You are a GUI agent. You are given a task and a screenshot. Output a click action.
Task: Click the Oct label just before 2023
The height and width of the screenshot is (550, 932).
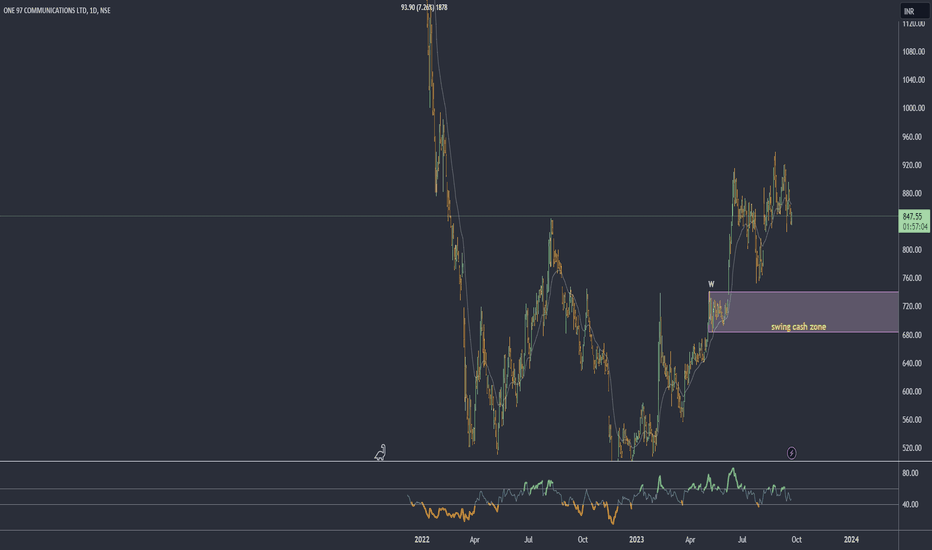pos(582,539)
